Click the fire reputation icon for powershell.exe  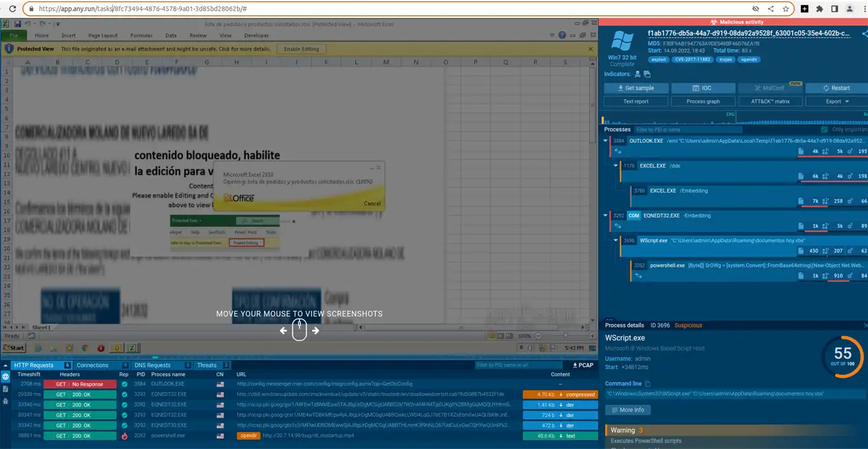pyautogui.click(x=124, y=436)
